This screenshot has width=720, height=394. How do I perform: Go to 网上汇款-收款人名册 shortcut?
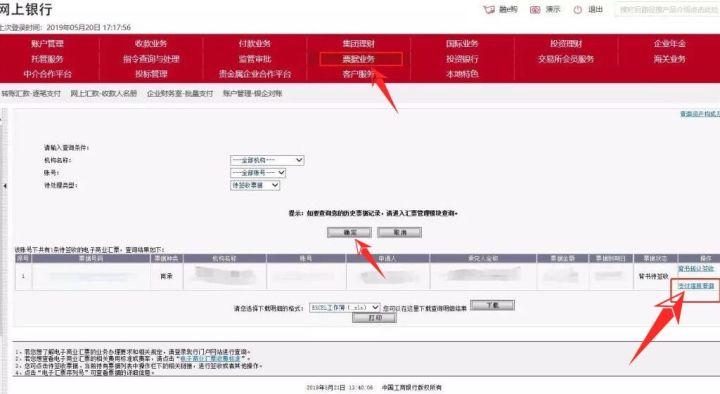[x=104, y=94]
